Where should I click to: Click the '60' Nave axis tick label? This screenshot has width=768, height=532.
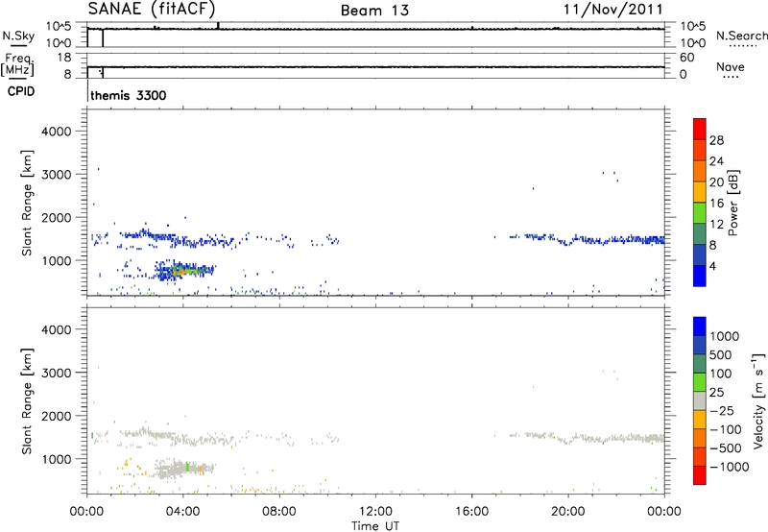[686, 58]
